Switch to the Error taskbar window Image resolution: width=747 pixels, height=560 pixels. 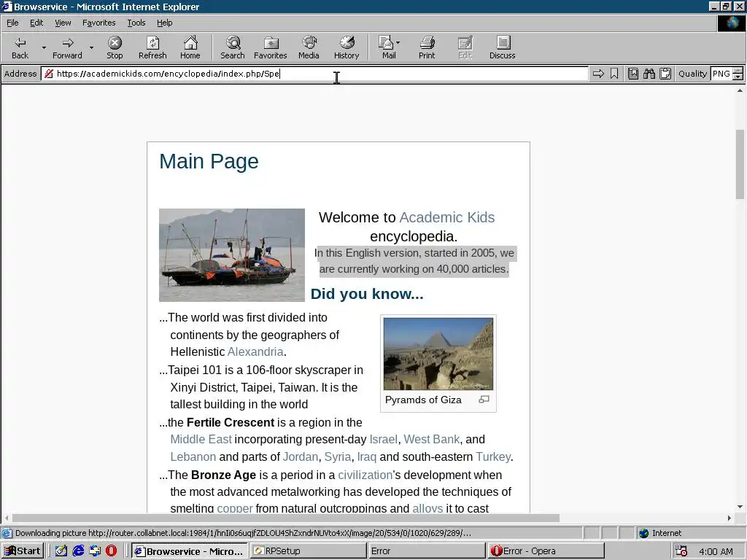click(x=426, y=551)
